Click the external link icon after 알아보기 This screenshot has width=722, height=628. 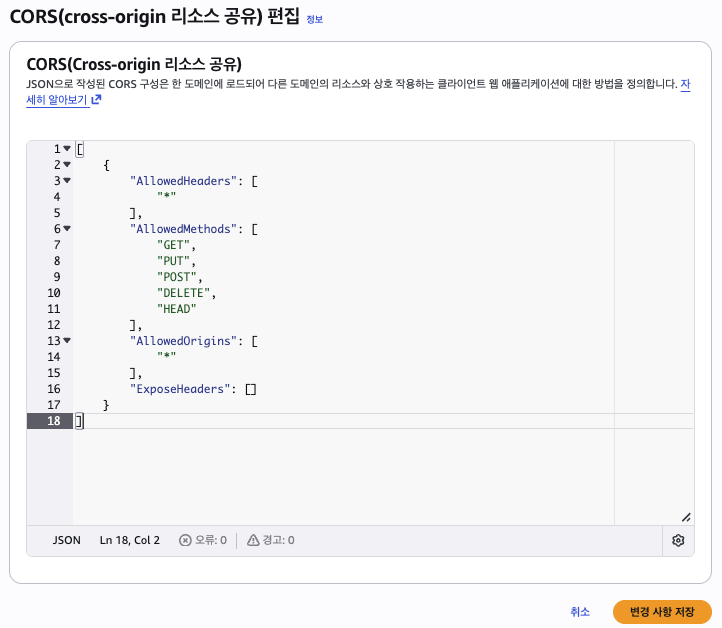(96, 99)
